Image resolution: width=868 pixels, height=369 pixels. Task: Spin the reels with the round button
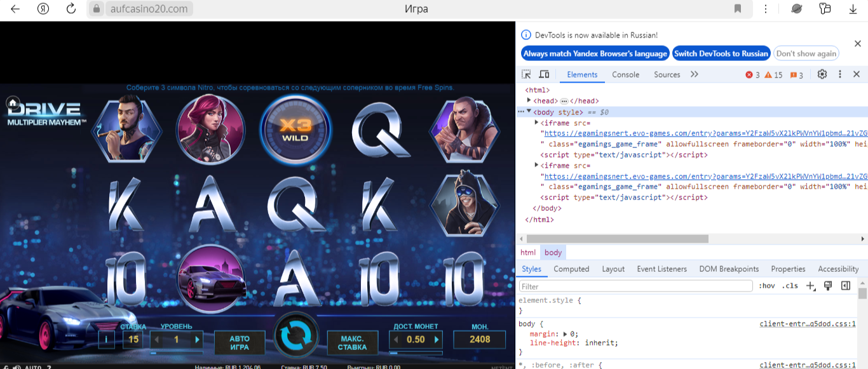coord(296,335)
